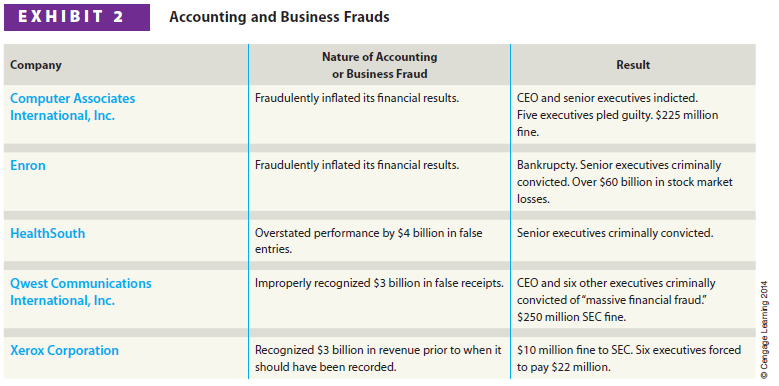
Task: Open the Computer Associates International, Inc. link
Action: click(73, 107)
